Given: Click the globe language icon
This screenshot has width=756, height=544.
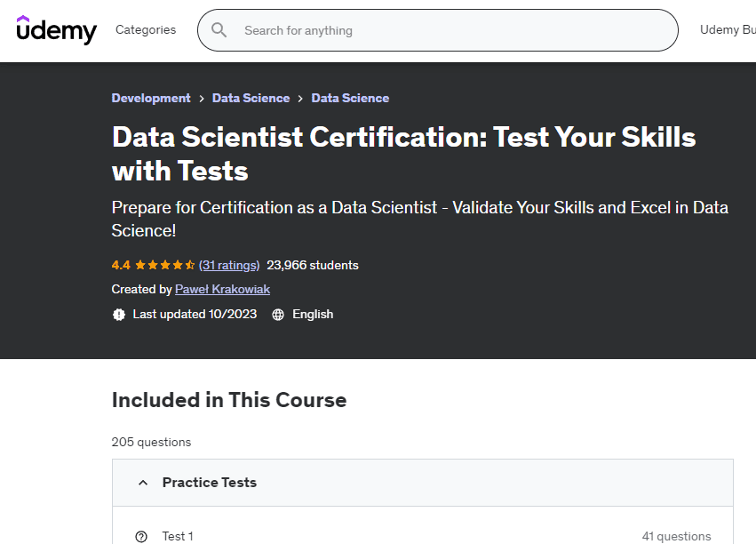Looking at the screenshot, I should click(278, 315).
